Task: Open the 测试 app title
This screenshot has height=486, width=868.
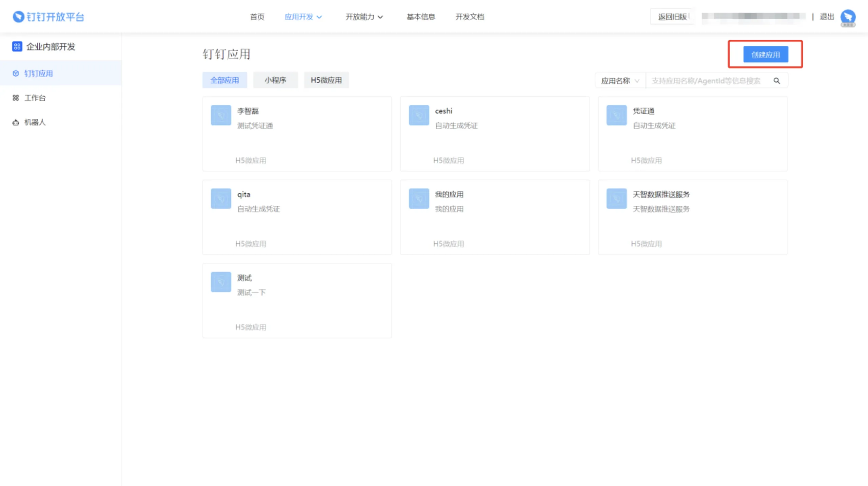Action: pos(244,278)
